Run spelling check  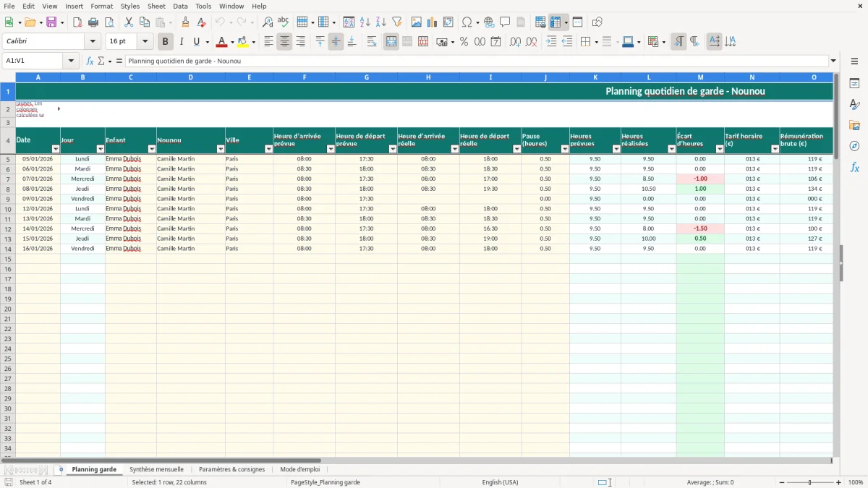click(x=284, y=22)
